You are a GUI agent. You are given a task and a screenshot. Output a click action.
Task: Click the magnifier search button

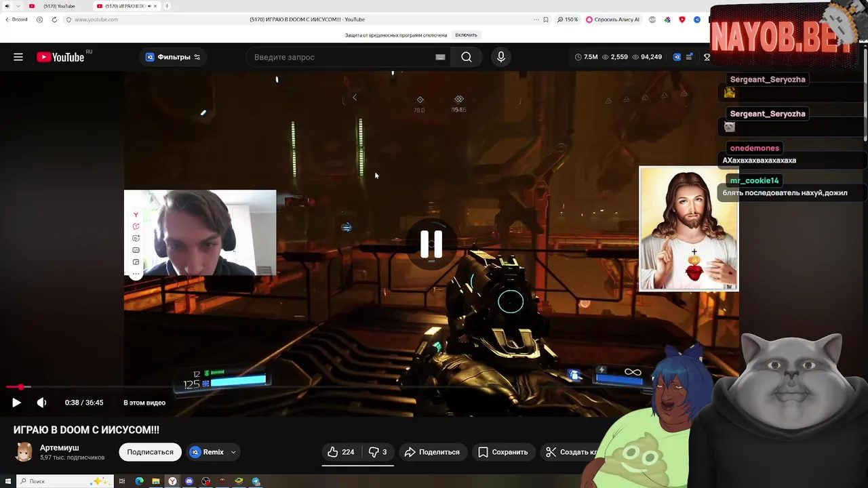tap(467, 57)
